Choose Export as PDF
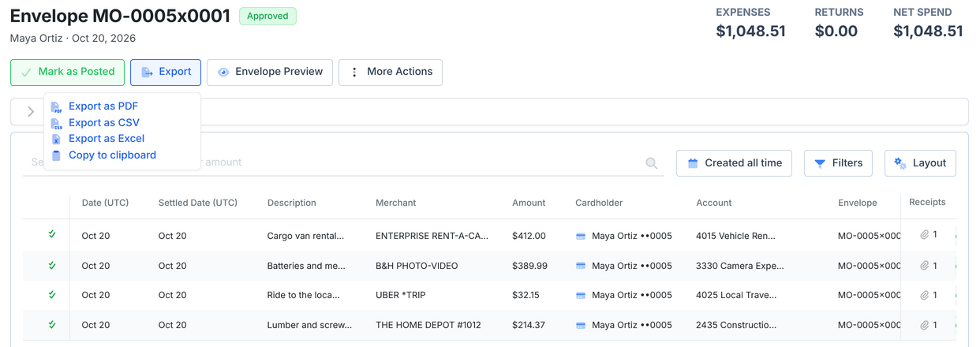This screenshot has height=347, width=980. (x=103, y=106)
